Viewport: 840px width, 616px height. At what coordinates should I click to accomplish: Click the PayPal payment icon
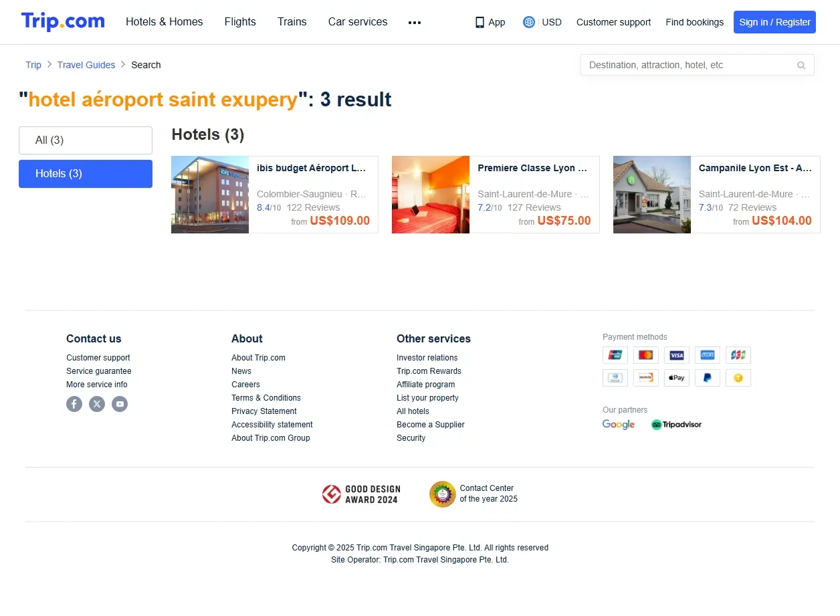pyautogui.click(x=708, y=378)
